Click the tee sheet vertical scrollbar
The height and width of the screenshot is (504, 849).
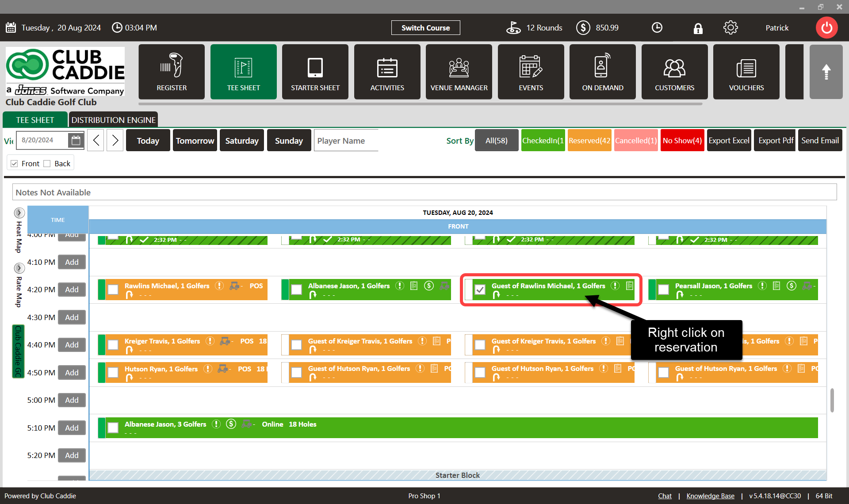[x=832, y=400]
